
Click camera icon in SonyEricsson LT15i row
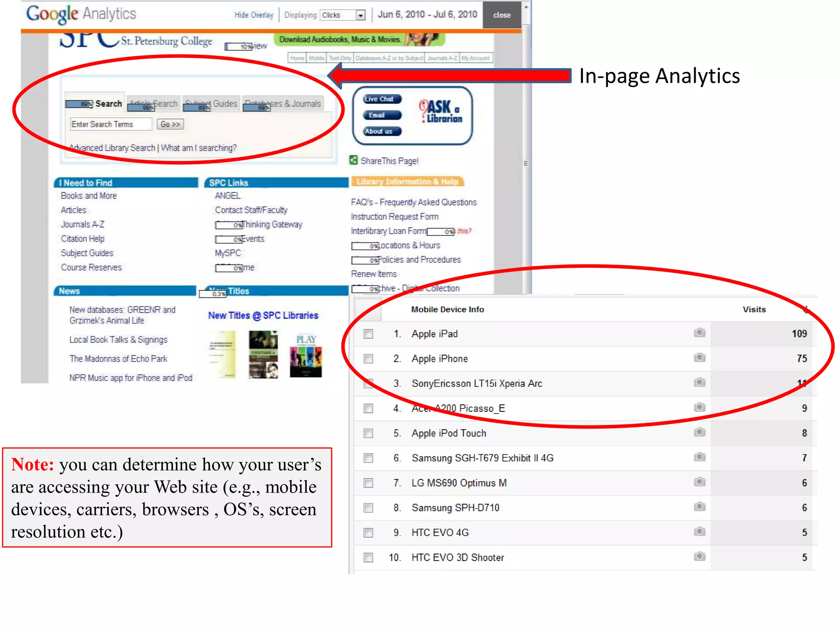700,383
